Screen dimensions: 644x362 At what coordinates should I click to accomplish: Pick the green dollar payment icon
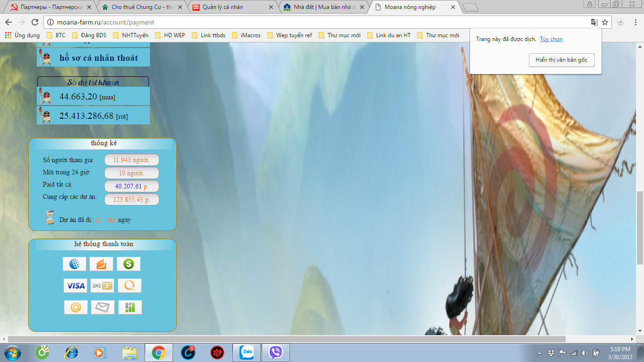(x=129, y=264)
